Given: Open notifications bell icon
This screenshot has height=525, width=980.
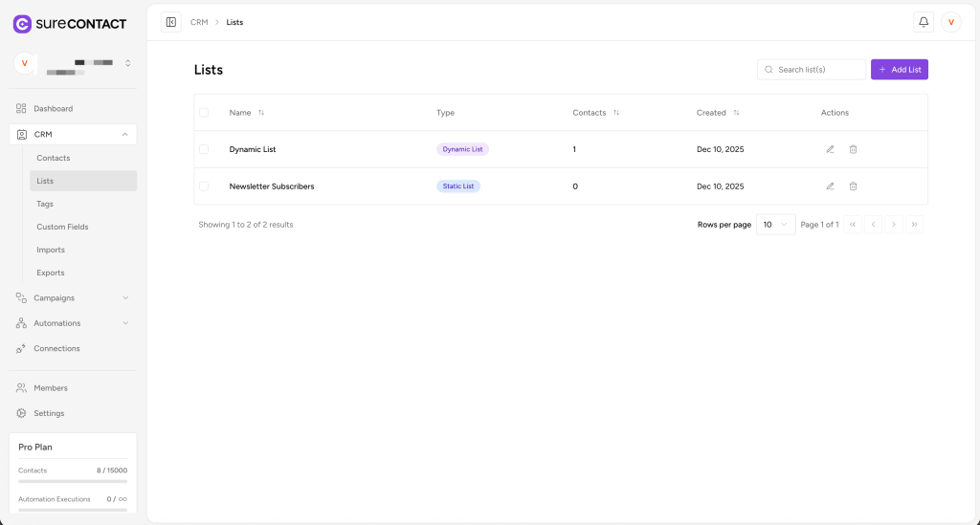Looking at the screenshot, I should coord(924,22).
